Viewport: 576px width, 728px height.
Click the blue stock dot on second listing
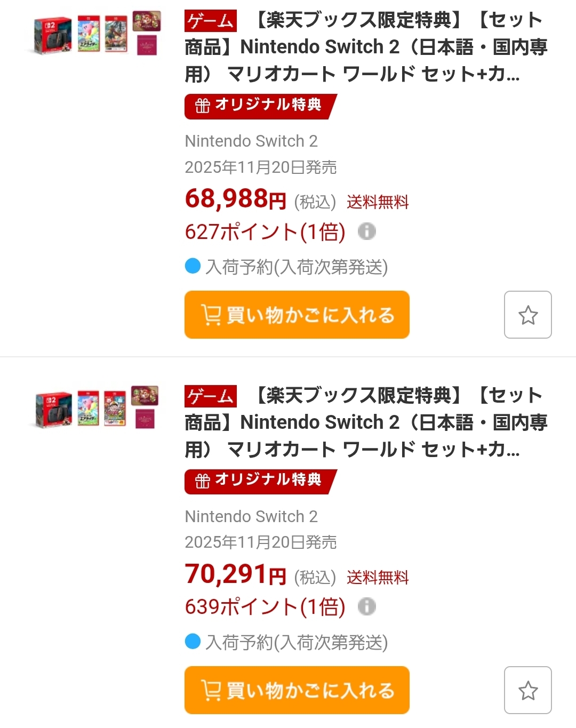pos(193,641)
